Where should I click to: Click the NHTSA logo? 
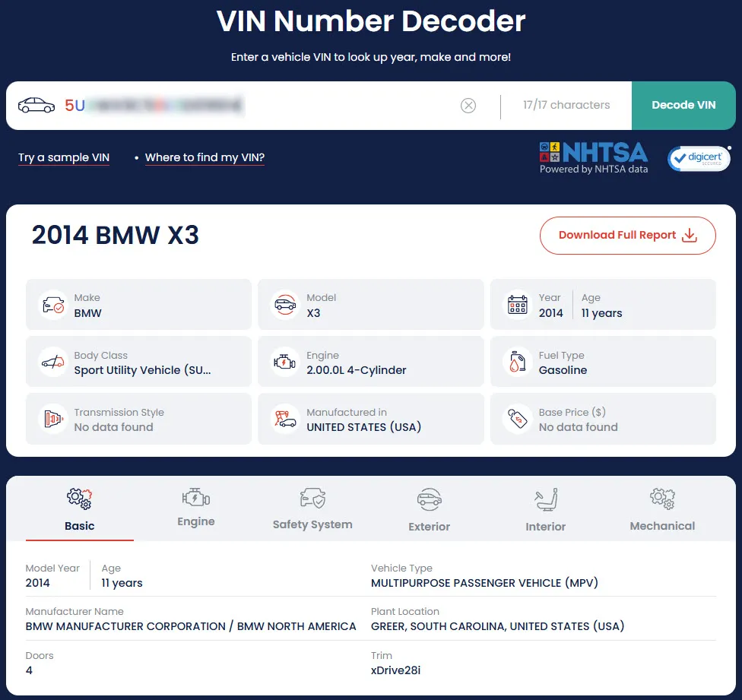(x=594, y=153)
